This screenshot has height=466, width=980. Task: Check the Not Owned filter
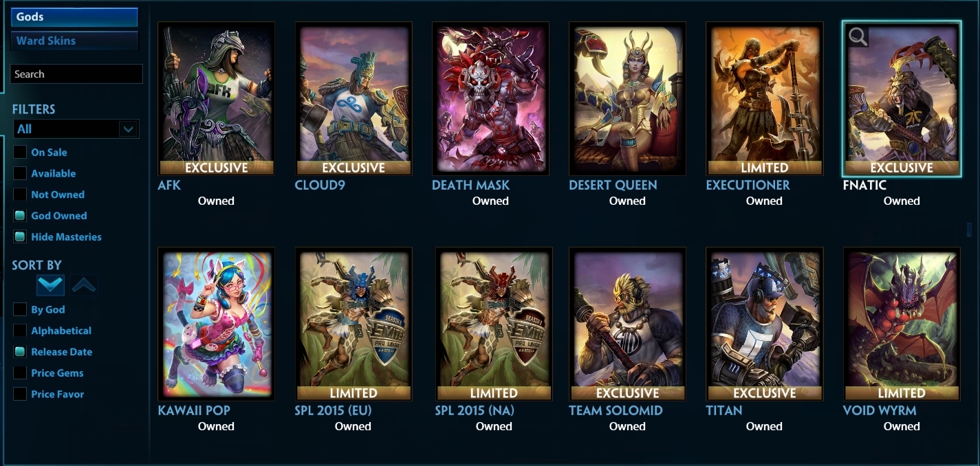pos(21,195)
